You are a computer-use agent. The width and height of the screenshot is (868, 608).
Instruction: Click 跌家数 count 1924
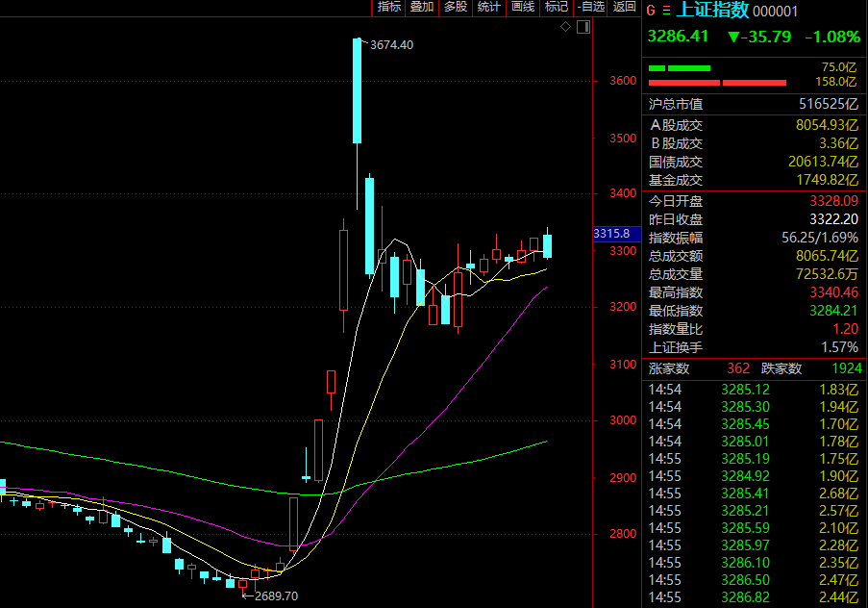pyautogui.click(x=847, y=368)
